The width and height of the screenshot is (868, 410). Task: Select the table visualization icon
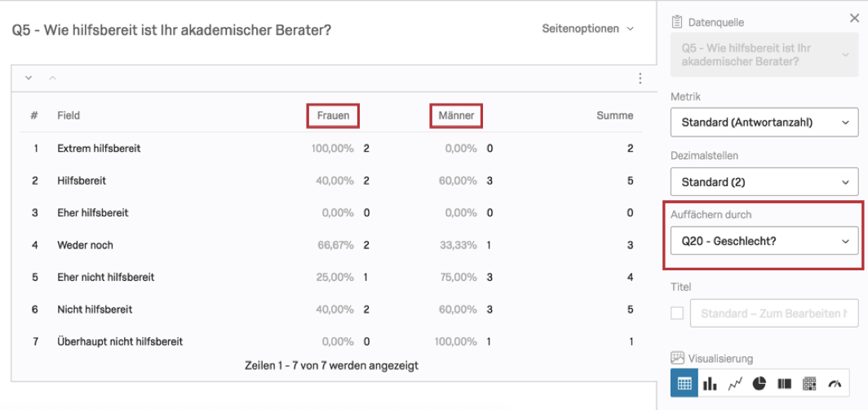click(x=684, y=383)
